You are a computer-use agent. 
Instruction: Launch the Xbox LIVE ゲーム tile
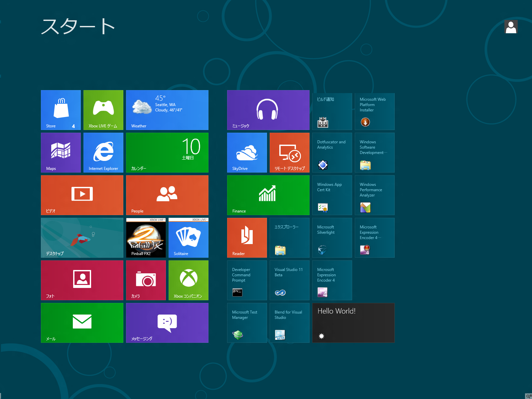click(x=103, y=110)
